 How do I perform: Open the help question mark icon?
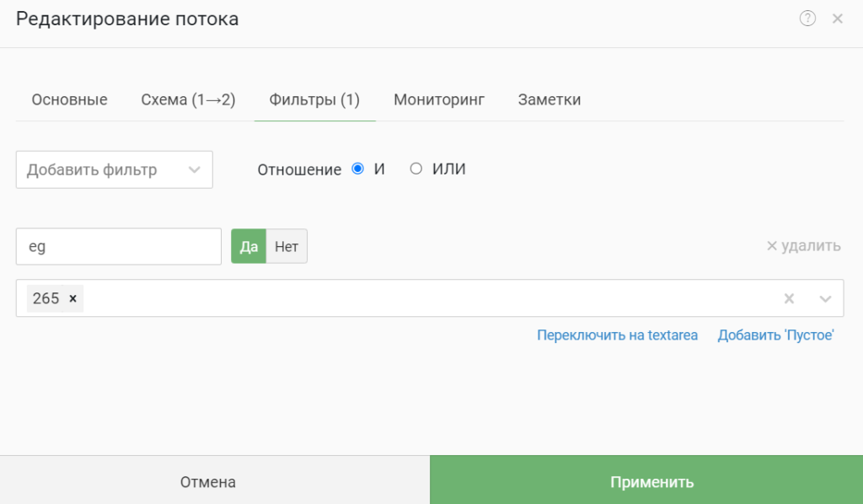(807, 19)
